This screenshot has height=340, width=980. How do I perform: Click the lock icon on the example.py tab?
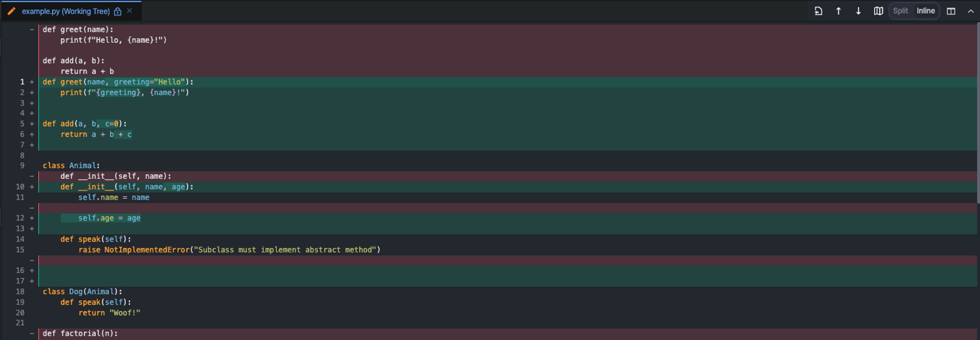pyautogui.click(x=118, y=11)
